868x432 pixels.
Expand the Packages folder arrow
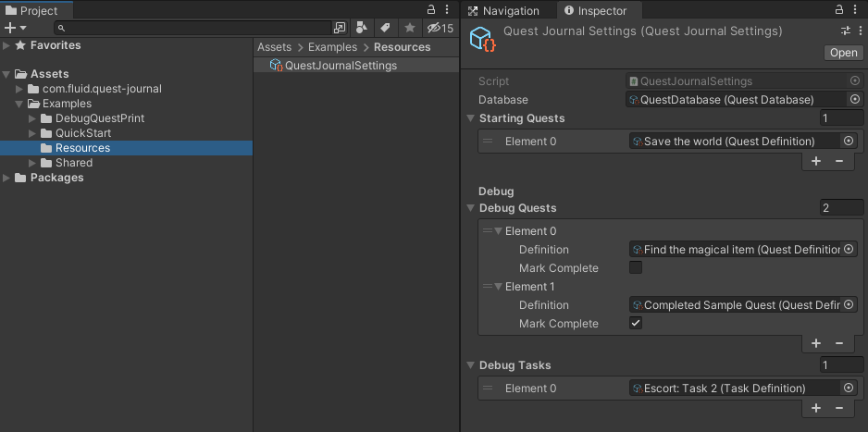tap(6, 178)
